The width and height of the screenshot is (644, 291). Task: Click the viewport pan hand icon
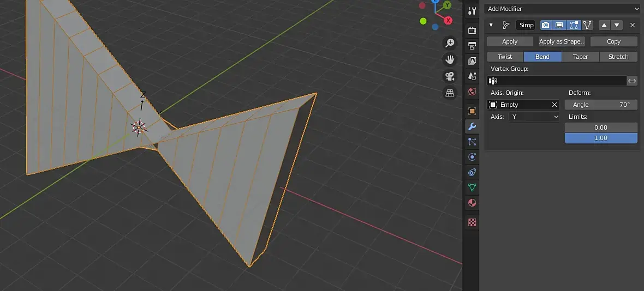(x=450, y=59)
